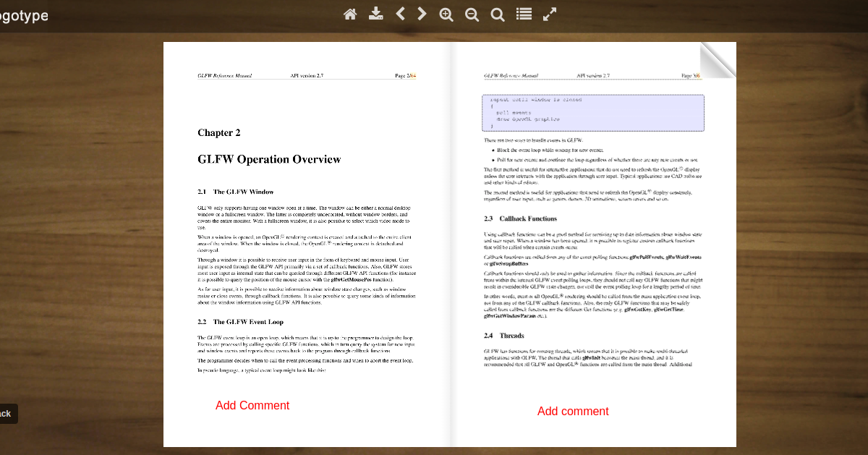Go to the home page icon
Image resolution: width=868 pixels, height=455 pixels.
350,14
